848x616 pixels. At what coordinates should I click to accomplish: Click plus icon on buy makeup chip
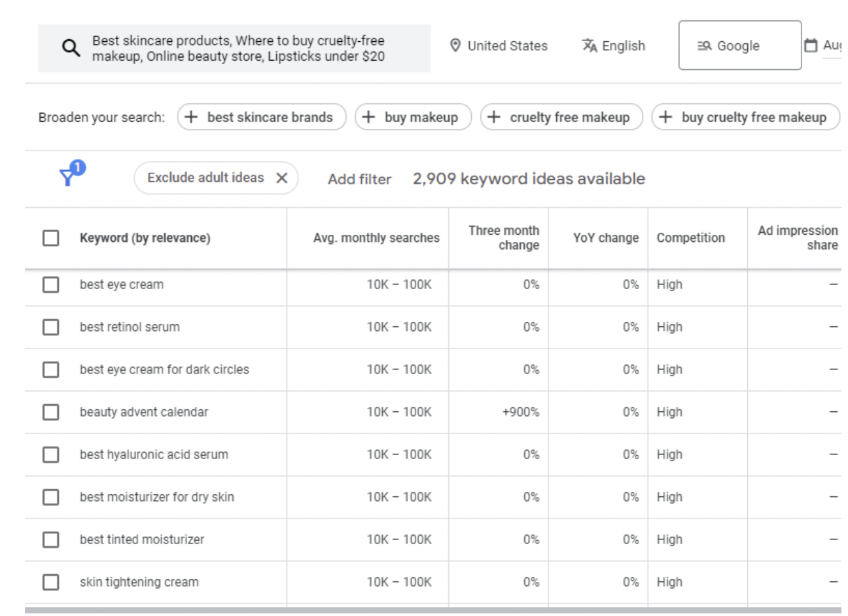369,117
